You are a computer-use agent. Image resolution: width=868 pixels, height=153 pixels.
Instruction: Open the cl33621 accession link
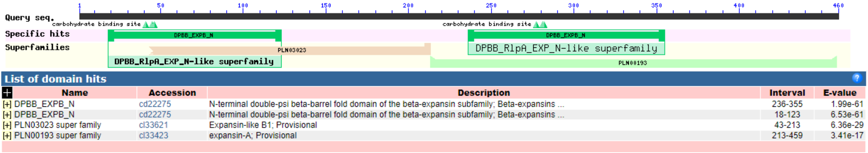pyautogui.click(x=153, y=125)
